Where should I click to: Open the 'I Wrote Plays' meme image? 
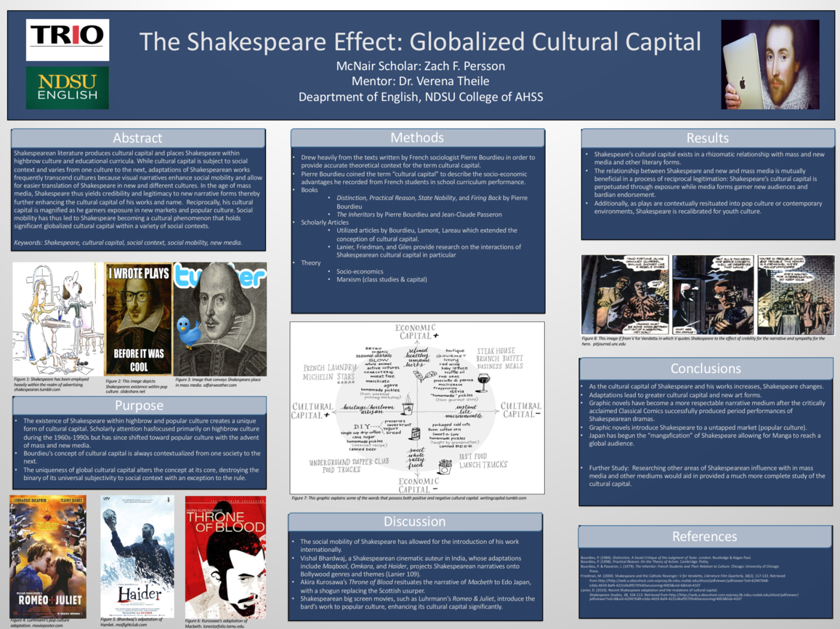[138, 318]
